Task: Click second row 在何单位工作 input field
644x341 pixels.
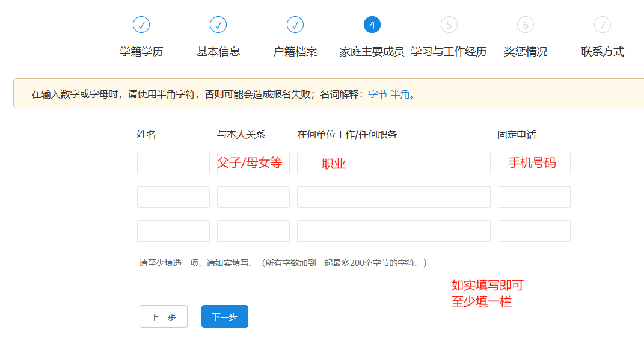Action: pyautogui.click(x=393, y=197)
